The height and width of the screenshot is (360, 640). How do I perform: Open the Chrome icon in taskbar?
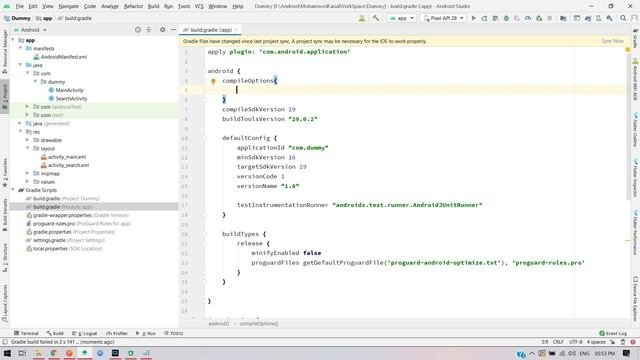coord(53,353)
